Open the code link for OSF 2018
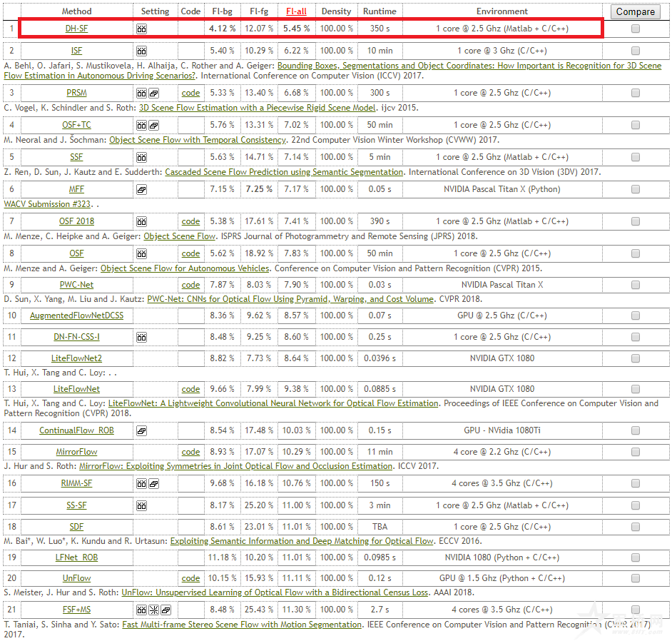The width and height of the screenshot is (672, 641). pos(190,222)
